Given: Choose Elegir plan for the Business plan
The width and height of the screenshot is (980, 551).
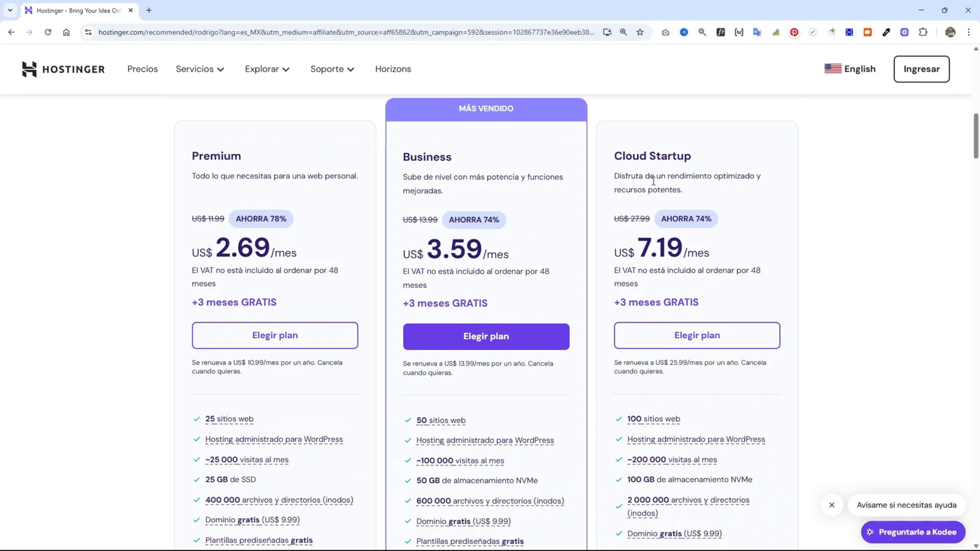Looking at the screenshot, I should pyautogui.click(x=486, y=336).
